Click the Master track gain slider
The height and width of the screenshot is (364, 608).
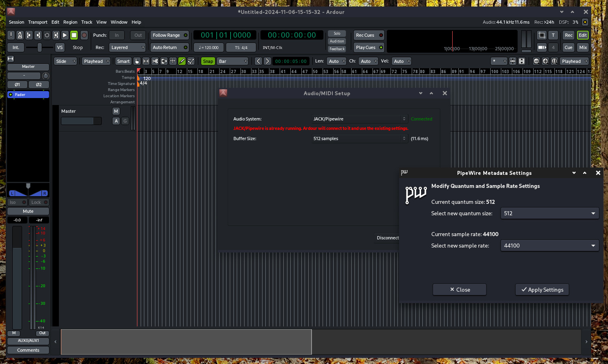click(x=81, y=121)
